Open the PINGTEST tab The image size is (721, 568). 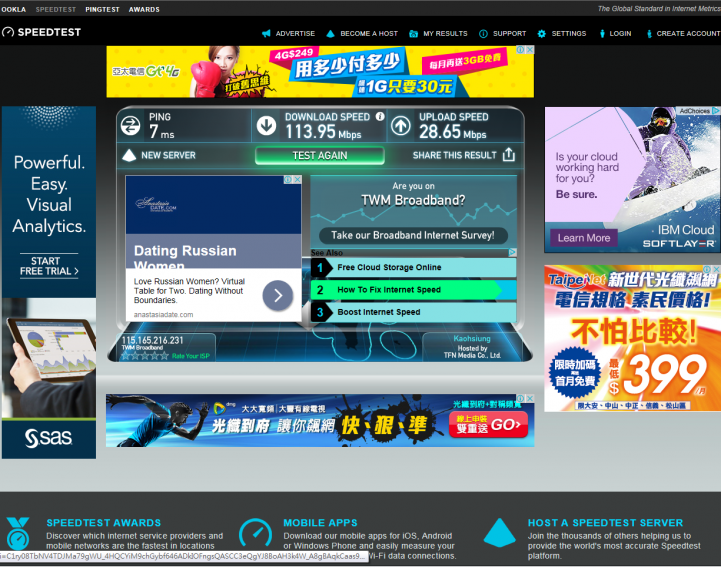(102, 9)
